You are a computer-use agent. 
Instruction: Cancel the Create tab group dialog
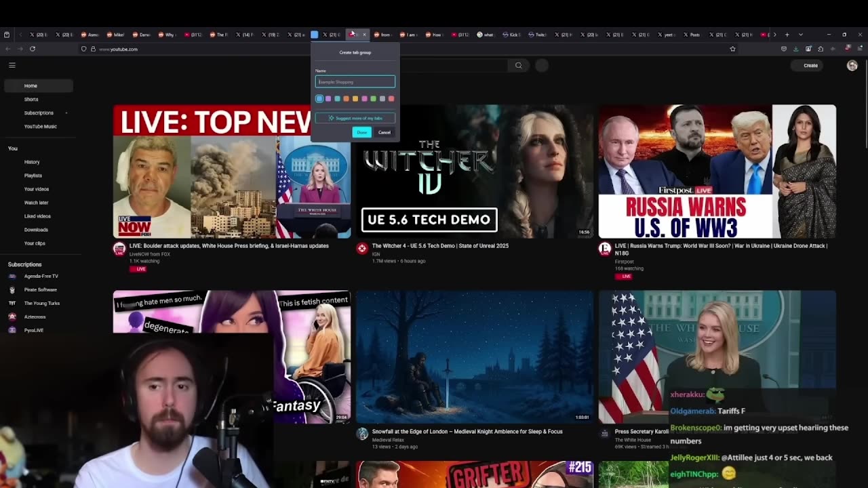(x=384, y=132)
